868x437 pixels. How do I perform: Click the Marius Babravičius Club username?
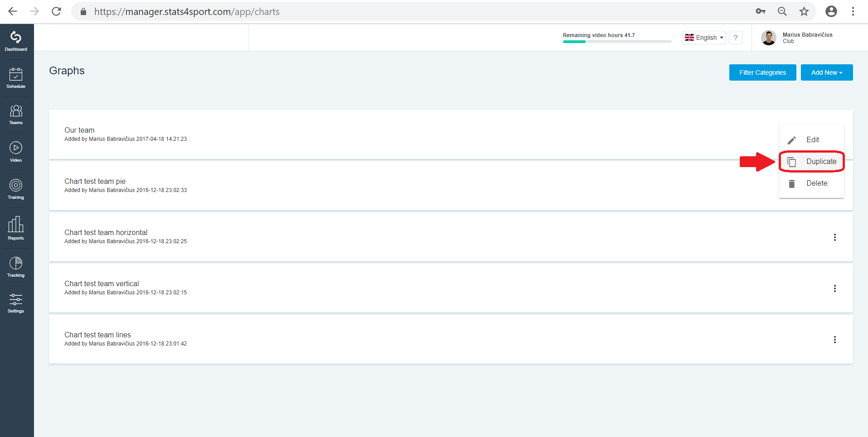807,38
